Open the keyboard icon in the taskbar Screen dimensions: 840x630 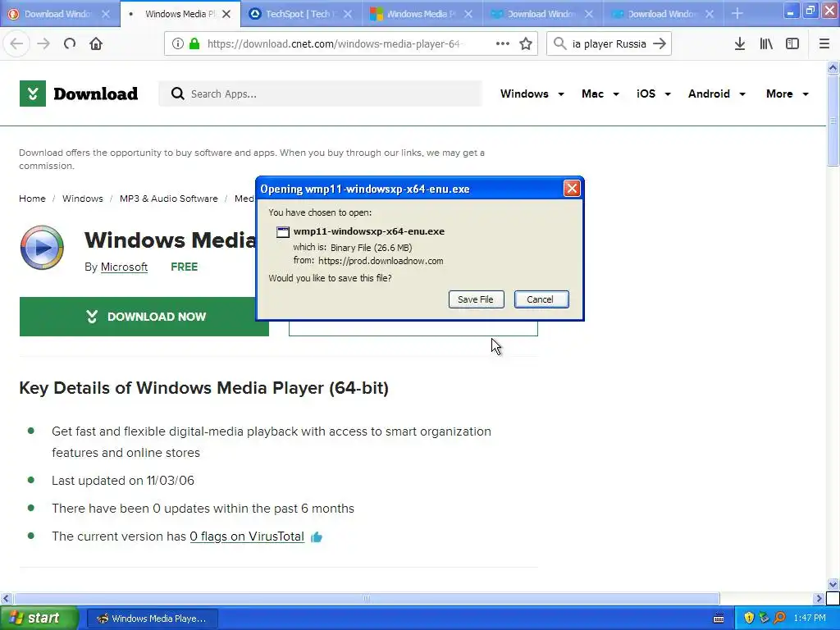click(719, 619)
